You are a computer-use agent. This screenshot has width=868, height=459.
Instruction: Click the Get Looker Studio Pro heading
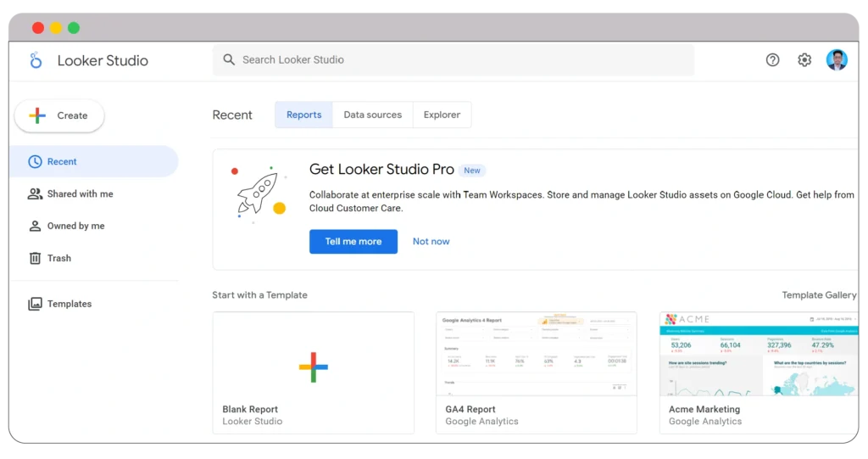pos(381,169)
